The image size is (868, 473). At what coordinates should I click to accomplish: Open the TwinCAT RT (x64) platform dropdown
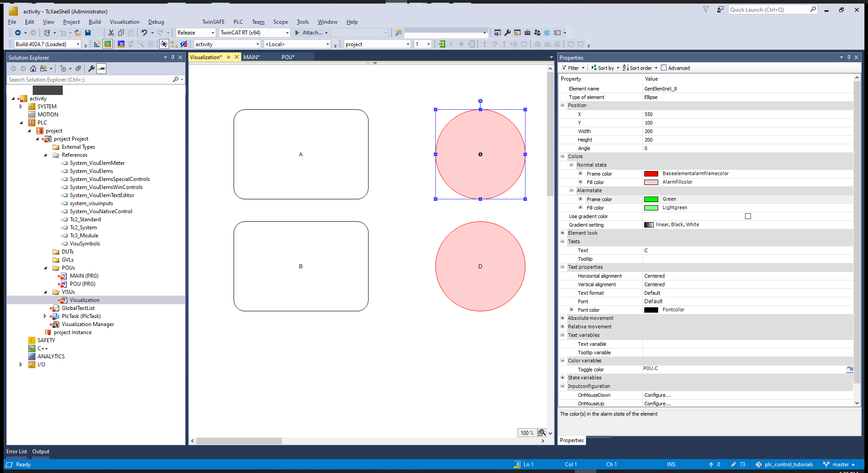[x=287, y=33]
